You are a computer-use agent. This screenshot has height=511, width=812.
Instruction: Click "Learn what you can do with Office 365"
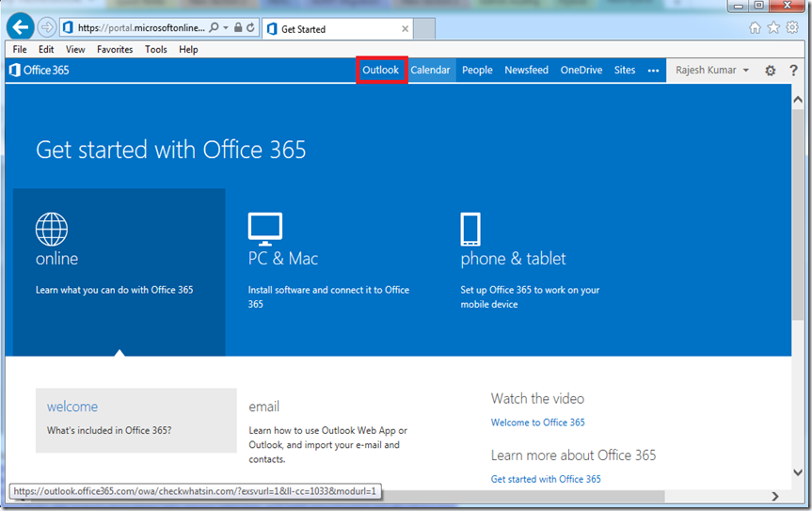(115, 290)
